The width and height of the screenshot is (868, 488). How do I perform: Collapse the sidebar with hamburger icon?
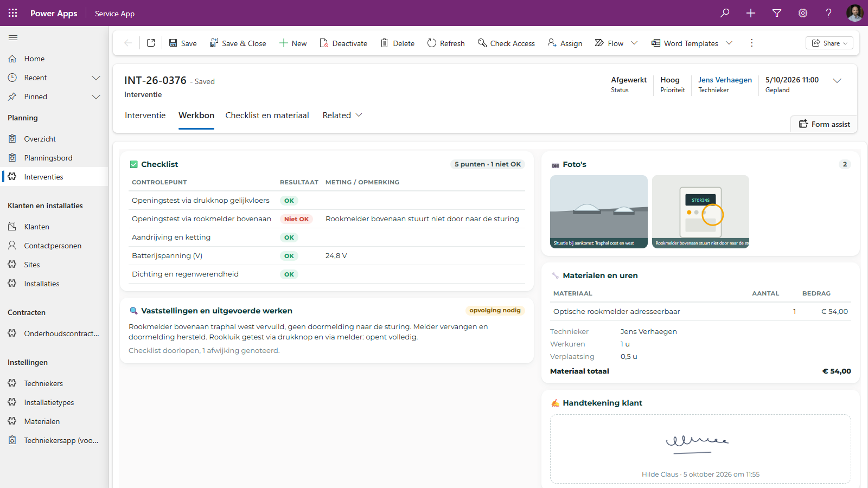[x=13, y=37]
